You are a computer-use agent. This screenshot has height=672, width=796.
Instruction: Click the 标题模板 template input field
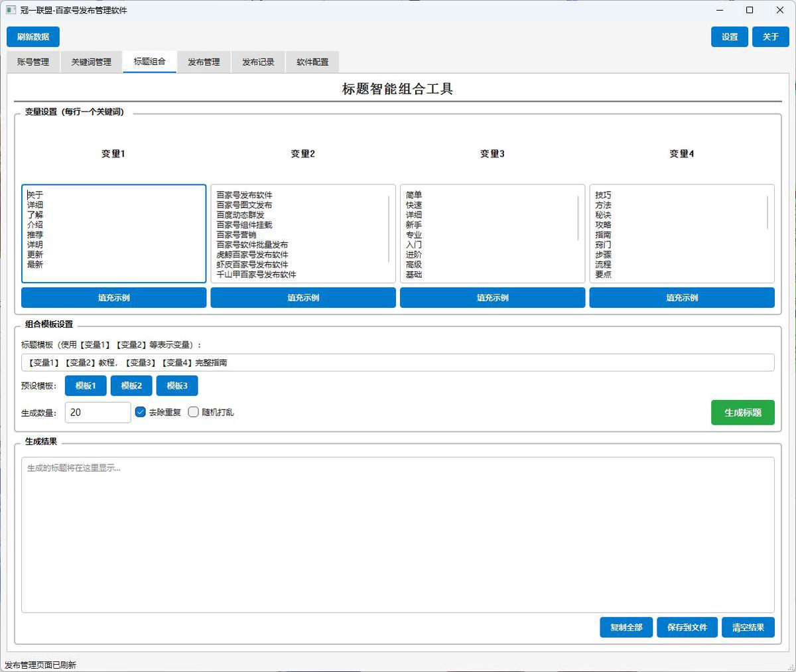pos(397,363)
